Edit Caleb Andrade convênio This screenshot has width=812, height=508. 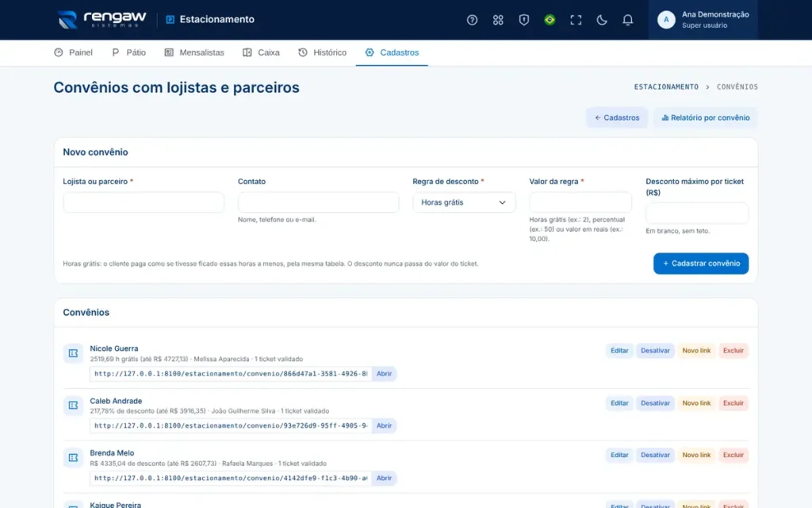pyautogui.click(x=619, y=402)
